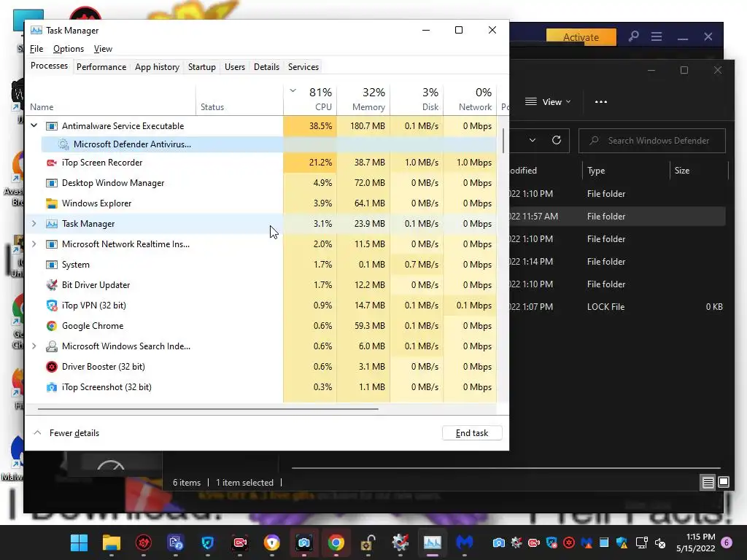Sort processes by Memory column

click(363, 99)
